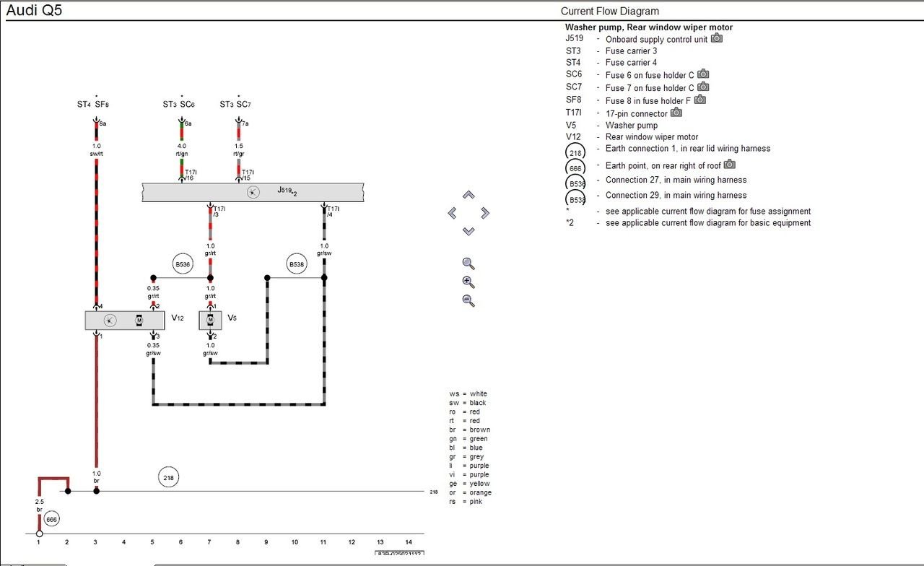Open camera photo for Fuse 7 (SC7)

click(x=703, y=87)
